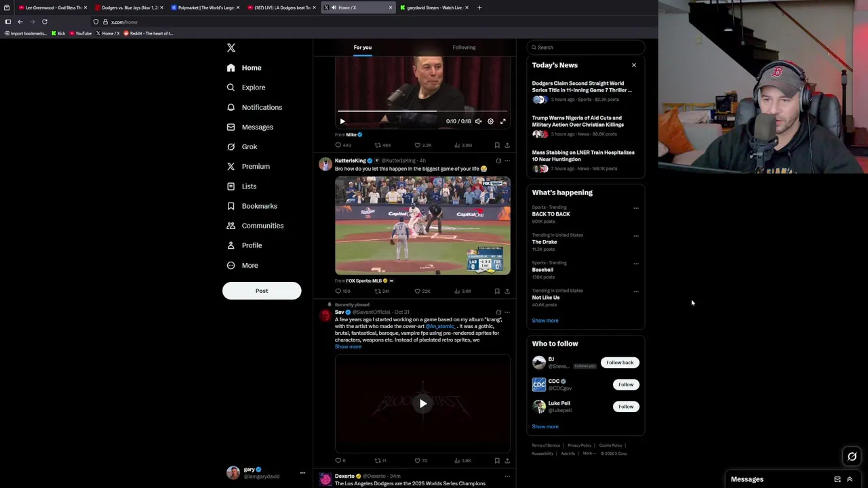Expand Sav post with Show more
868x488 pixels.
point(348,347)
